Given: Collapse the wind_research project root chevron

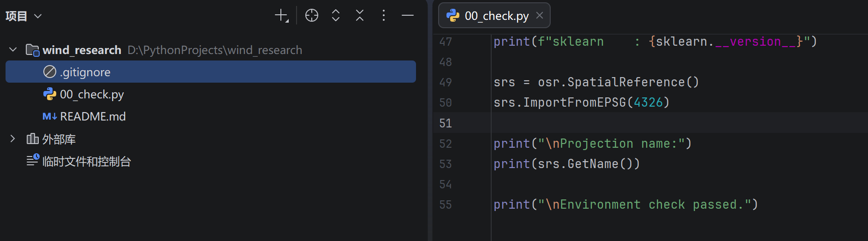Looking at the screenshot, I should point(13,49).
